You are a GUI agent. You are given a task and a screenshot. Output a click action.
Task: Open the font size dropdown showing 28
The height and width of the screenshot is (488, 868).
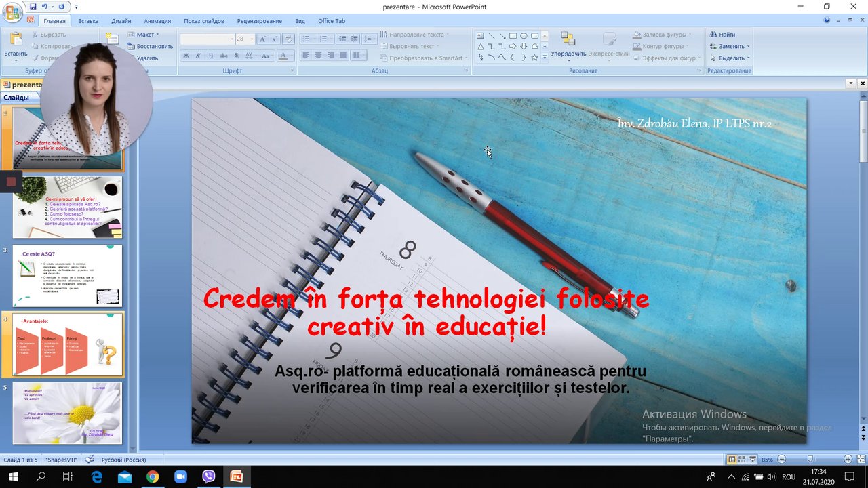[252, 39]
